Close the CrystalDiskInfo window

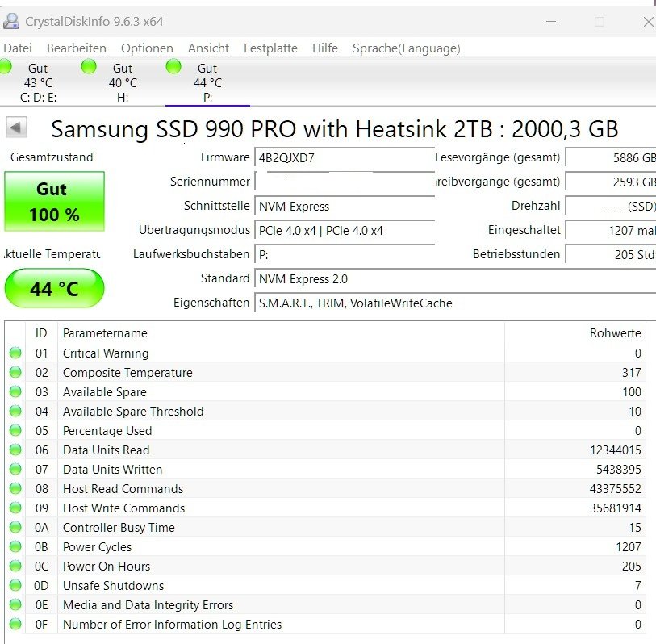(648, 21)
